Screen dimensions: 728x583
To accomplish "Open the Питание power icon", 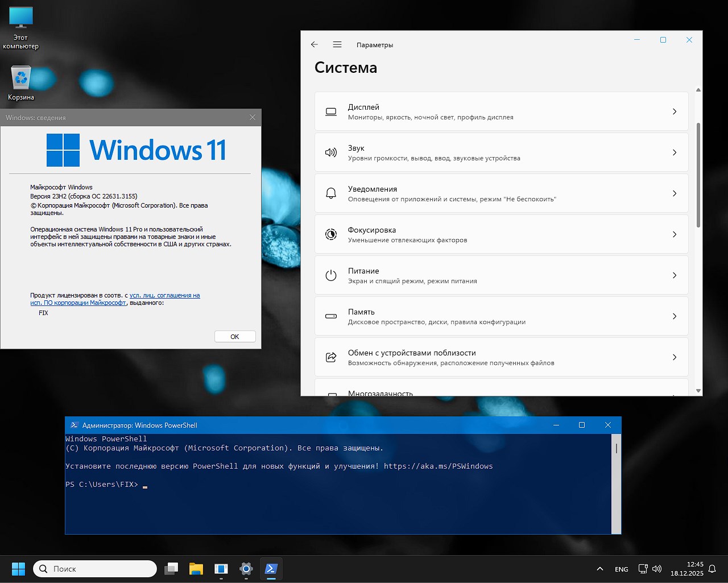I will (x=331, y=275).
